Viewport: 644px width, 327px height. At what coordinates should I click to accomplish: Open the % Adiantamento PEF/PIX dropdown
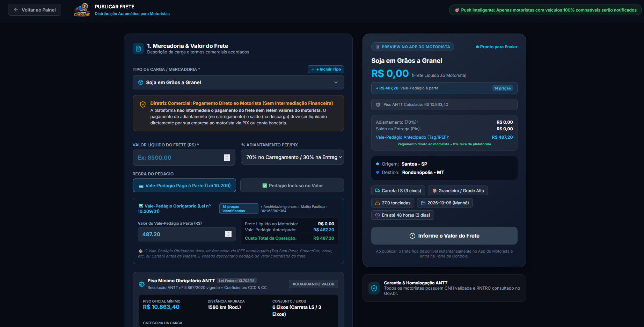pos(292,157)
